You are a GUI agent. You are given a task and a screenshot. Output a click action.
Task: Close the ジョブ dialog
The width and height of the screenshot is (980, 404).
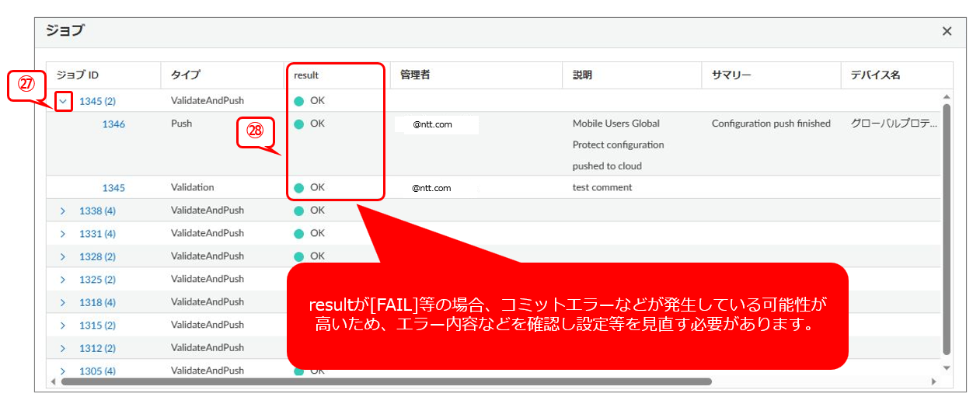947,31
